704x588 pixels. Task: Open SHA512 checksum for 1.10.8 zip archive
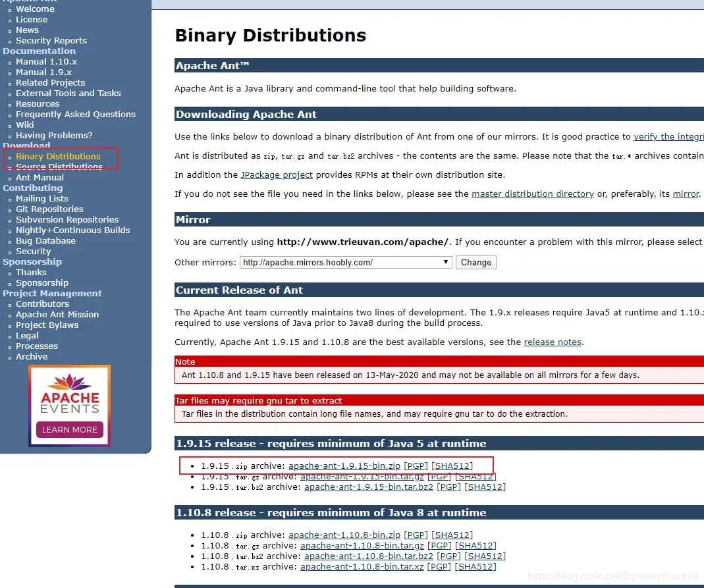[x=452, y=535]
